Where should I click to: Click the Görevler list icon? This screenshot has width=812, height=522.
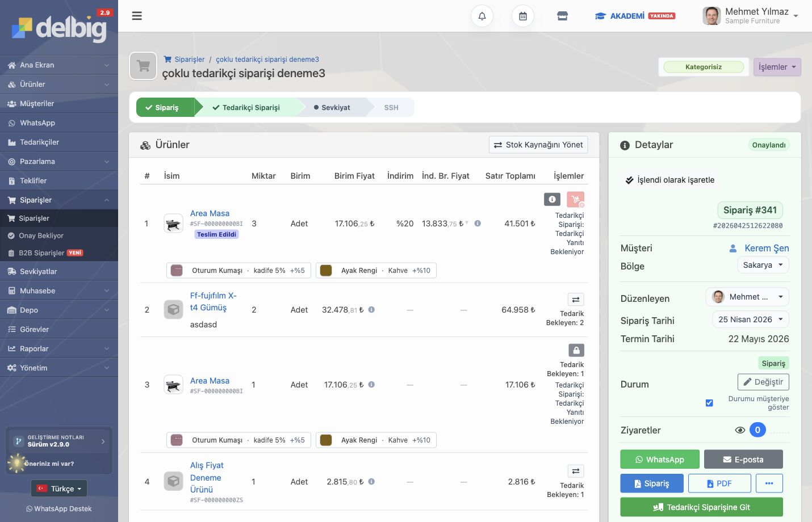(x=11, y=329)
